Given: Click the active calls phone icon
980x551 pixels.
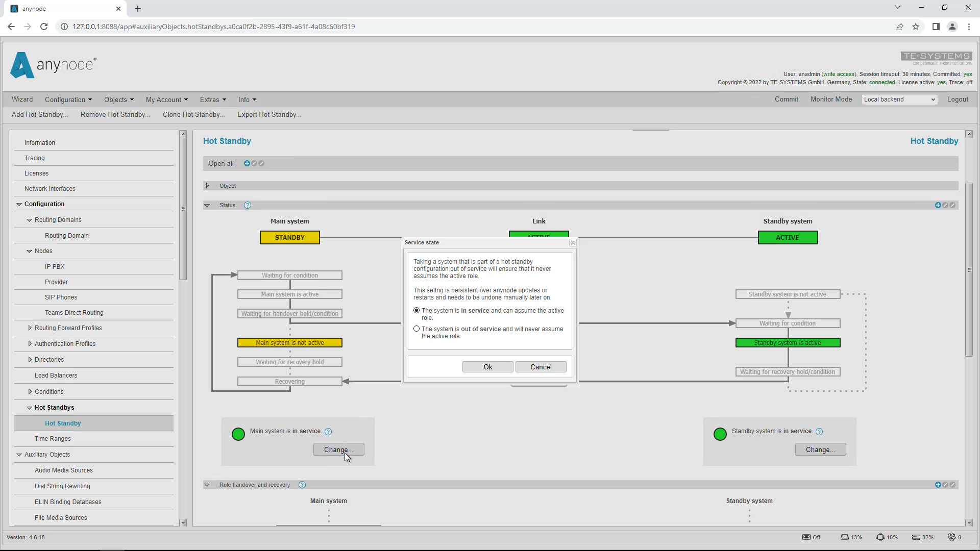Looking at the screenshot, I should pyautogui.click(x=952, y=537).
